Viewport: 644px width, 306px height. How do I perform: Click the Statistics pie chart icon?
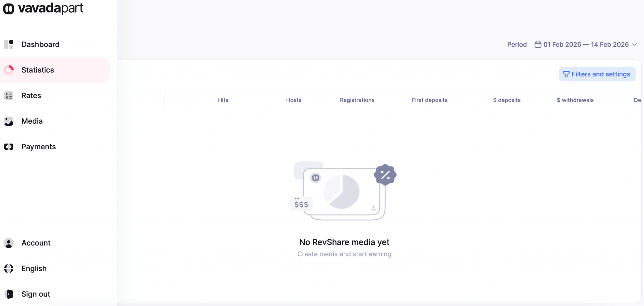point(9,70)
